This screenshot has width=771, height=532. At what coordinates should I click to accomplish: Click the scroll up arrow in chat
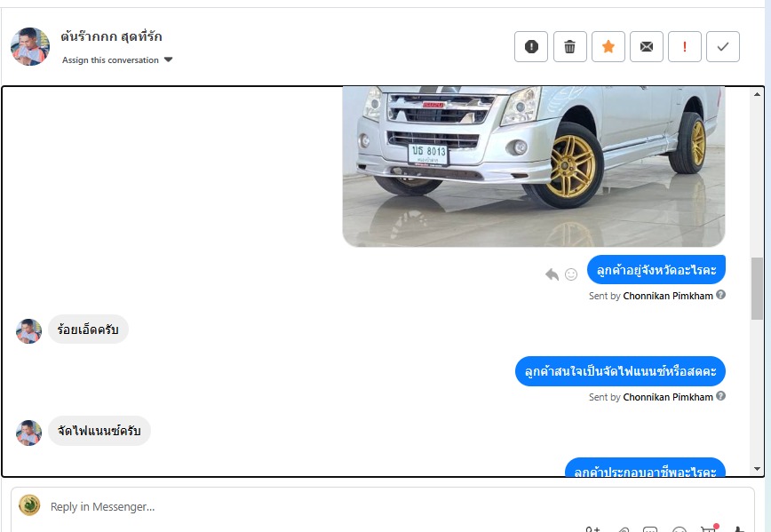[x=757, y=94]
